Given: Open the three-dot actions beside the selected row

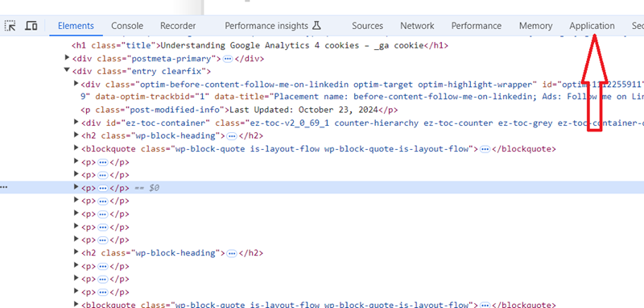Looking at the screenshot, I should [4, 188].
